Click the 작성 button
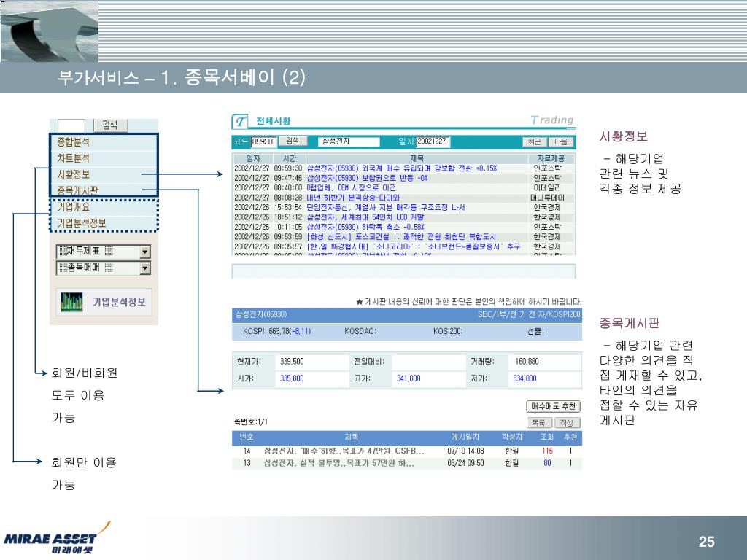 coord(567,422)
